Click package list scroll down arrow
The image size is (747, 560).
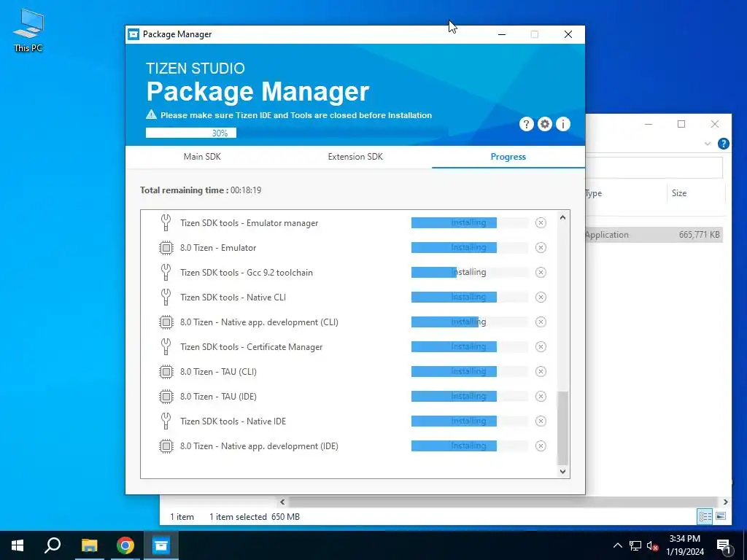point(562,472)
